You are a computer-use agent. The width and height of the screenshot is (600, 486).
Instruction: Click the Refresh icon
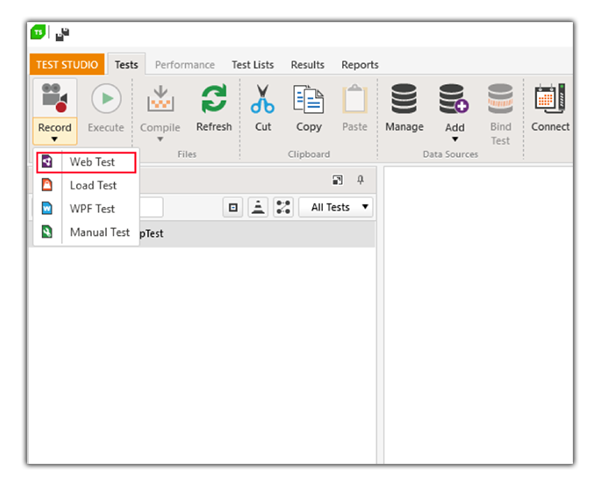(x=214, y=98)
